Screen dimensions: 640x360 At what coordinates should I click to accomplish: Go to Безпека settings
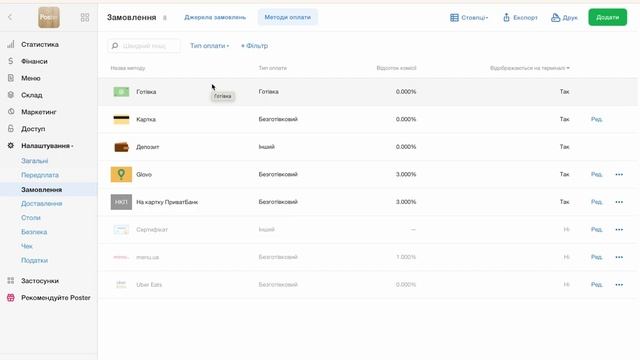(x=34, y=232)
